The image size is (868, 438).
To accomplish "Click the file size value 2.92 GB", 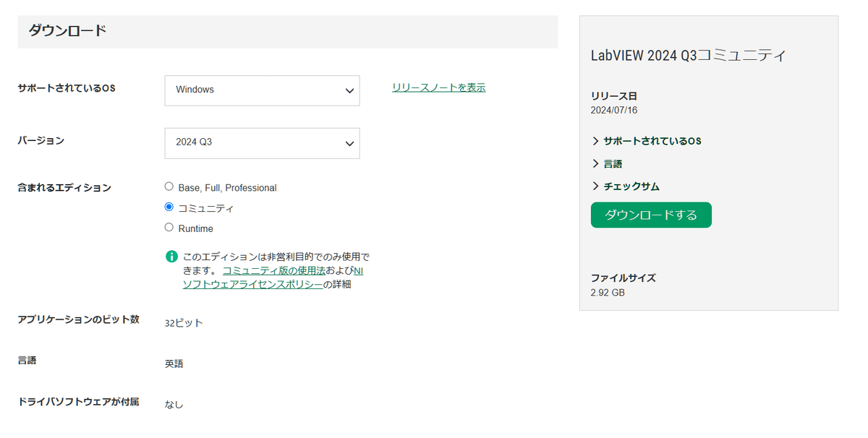I will (x=608, y=293).
